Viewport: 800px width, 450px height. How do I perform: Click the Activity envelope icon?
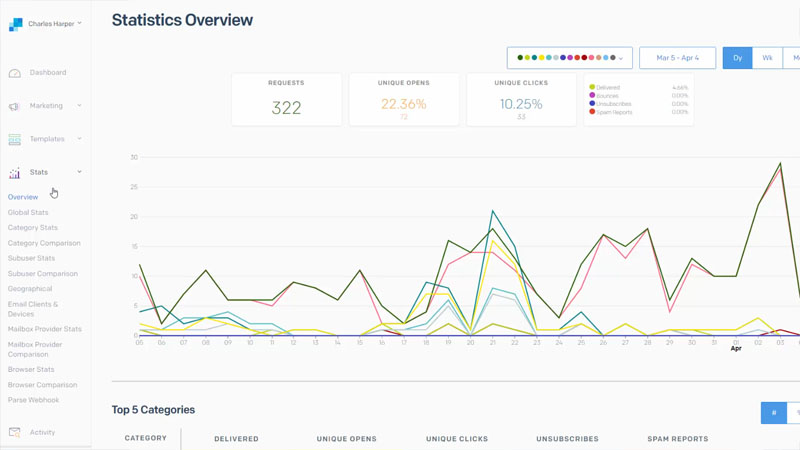pos(15,433)
